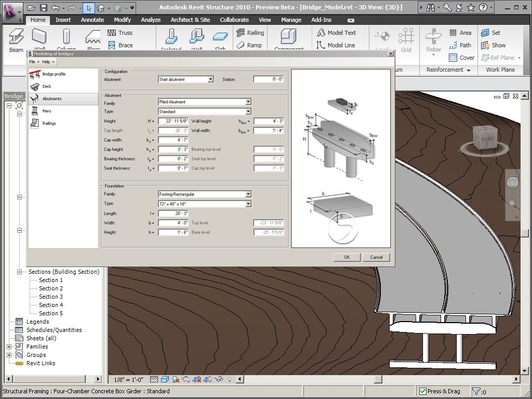Click OK in the Modeling of bridges dialog
Image resolution: width=532 pixels, height=399 pixels.
pos(347,257)
